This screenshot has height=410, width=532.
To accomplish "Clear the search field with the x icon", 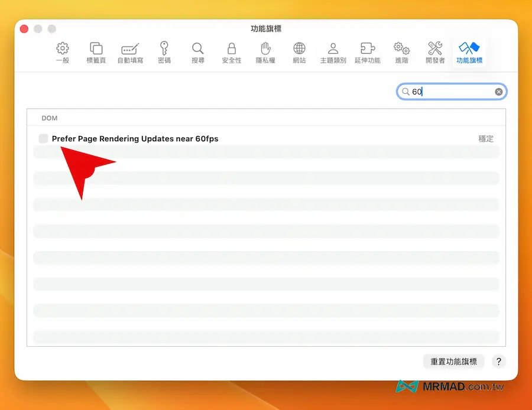I will pos(499,92).
